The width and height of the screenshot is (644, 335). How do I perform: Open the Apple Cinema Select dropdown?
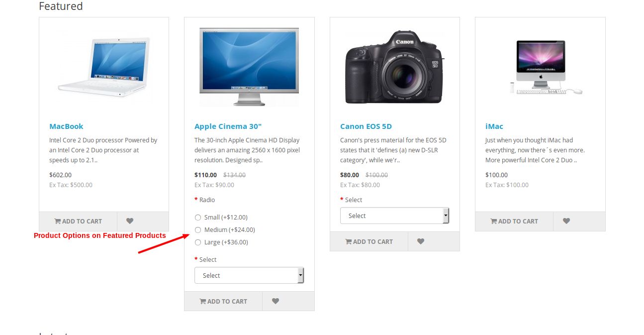pos(249,275)
